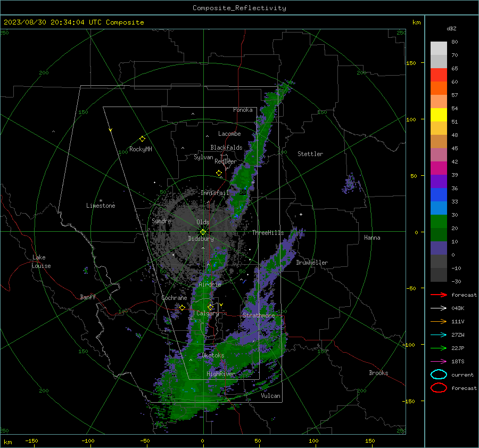479x448 pixels.
Task: Click the ThreeHills label
Action: point(268,233)
